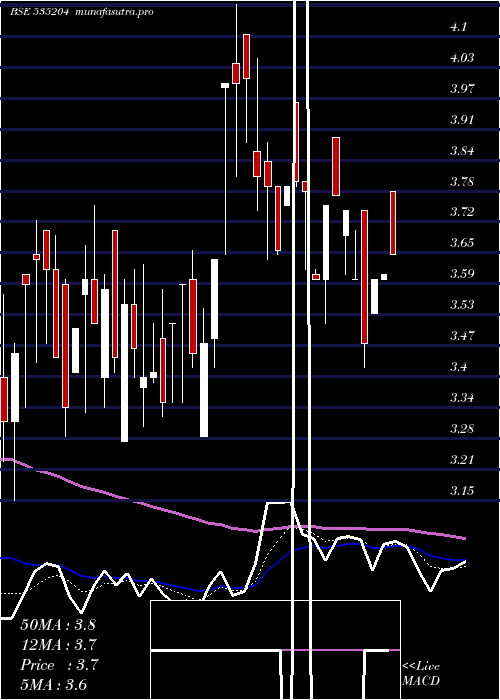Click the 3.47 price axis label
The height and width of the screenshot is (700, 500).
[x=462, y=335]
